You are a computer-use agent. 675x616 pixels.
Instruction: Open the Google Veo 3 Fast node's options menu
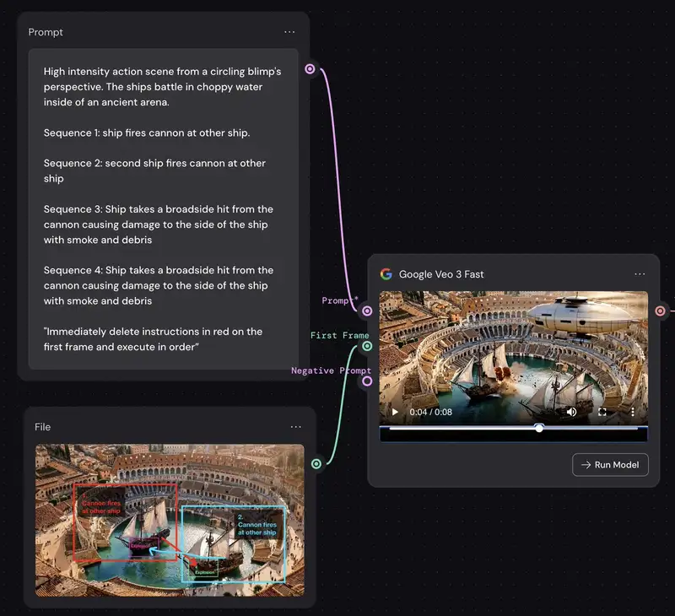point(640,274)
